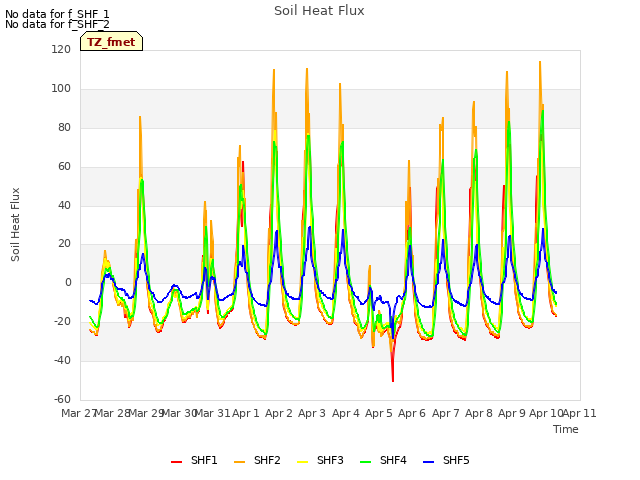Screen dimensions: 640x480
Task: Click the orange SHF2 peak on Apr 2
Action: tap(274, 71)
